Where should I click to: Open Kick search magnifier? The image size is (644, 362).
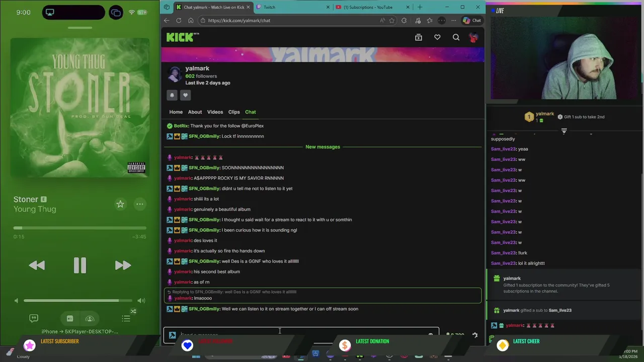pyautogui.click(x=456, y=37)
